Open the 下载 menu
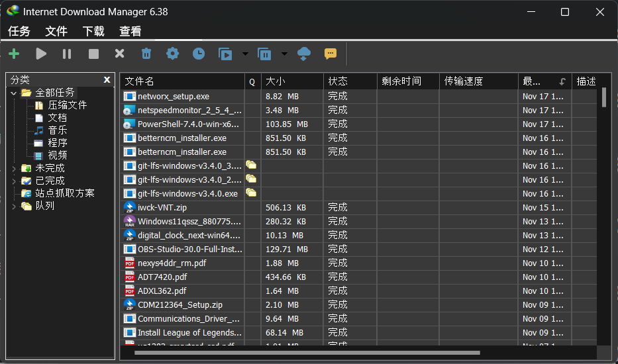The height and width of the screenshot is (364, 618). (93, 31)
